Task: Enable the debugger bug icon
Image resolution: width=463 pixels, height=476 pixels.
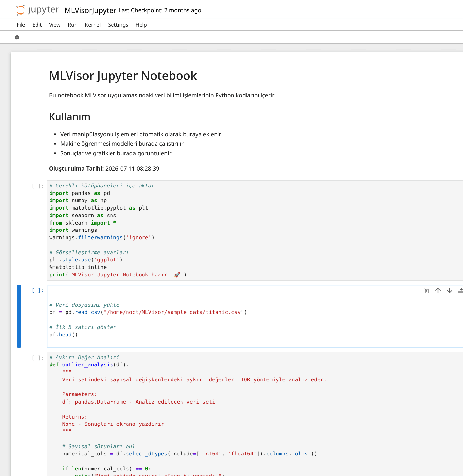Action: coord(17,37)
